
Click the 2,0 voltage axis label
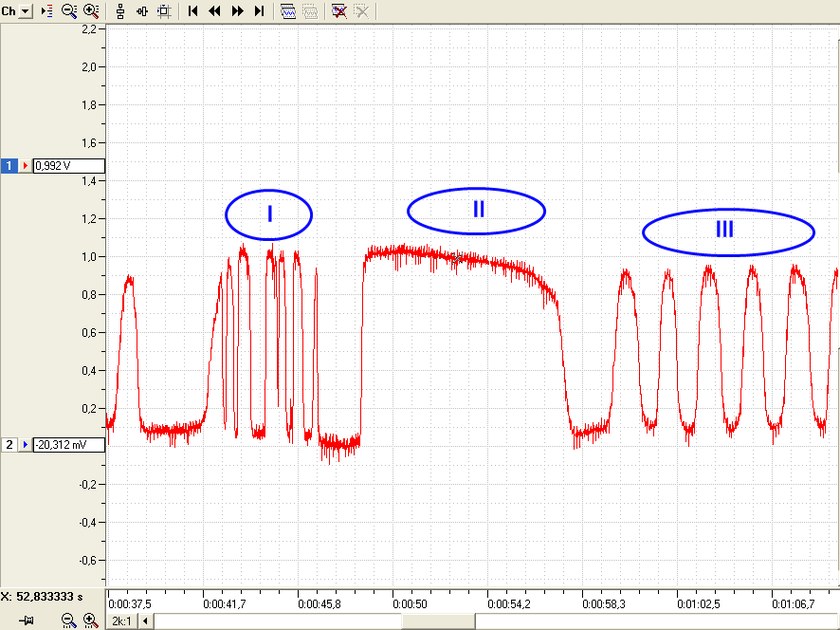tap(89, 67)
